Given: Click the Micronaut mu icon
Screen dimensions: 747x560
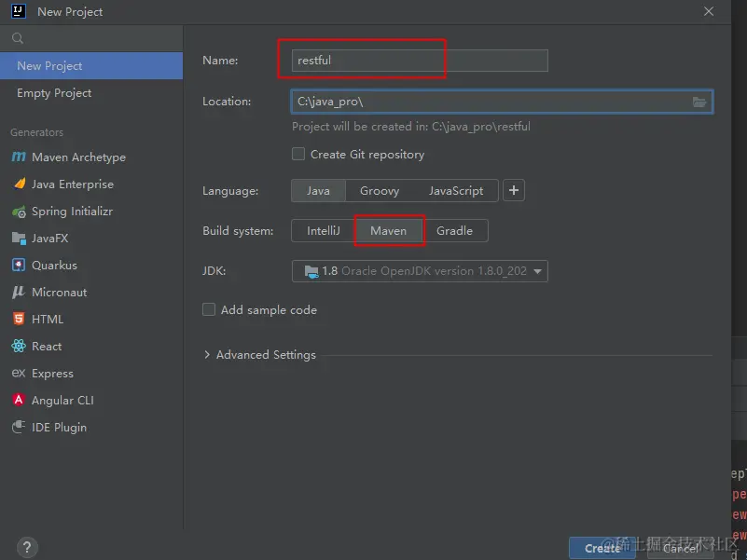Looking at the screenshot, I should tap(19, 293).
